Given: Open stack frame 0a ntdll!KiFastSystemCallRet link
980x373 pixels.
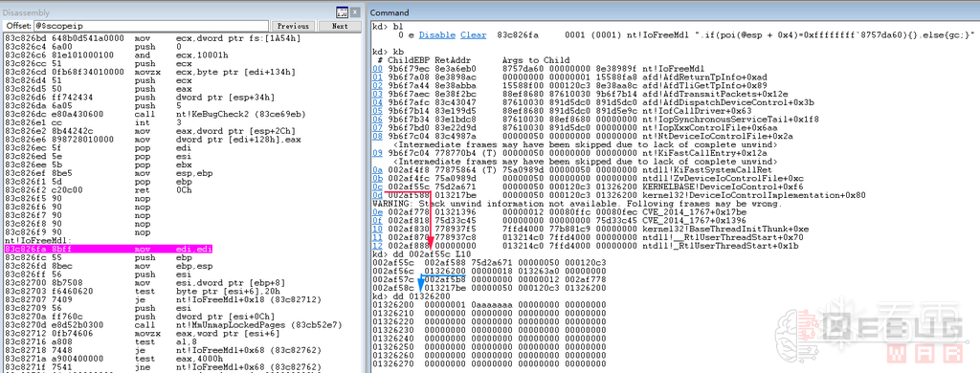Looking at the screenshot, I should point(377,169).
